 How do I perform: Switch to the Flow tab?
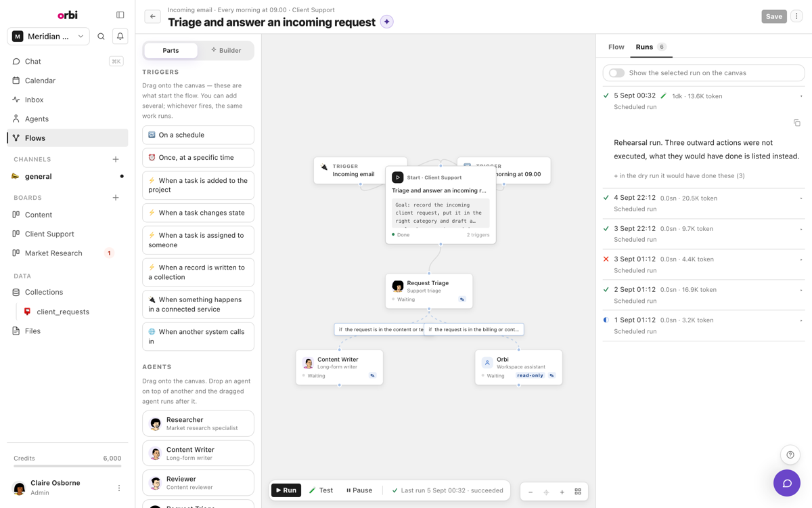point(616,47)
